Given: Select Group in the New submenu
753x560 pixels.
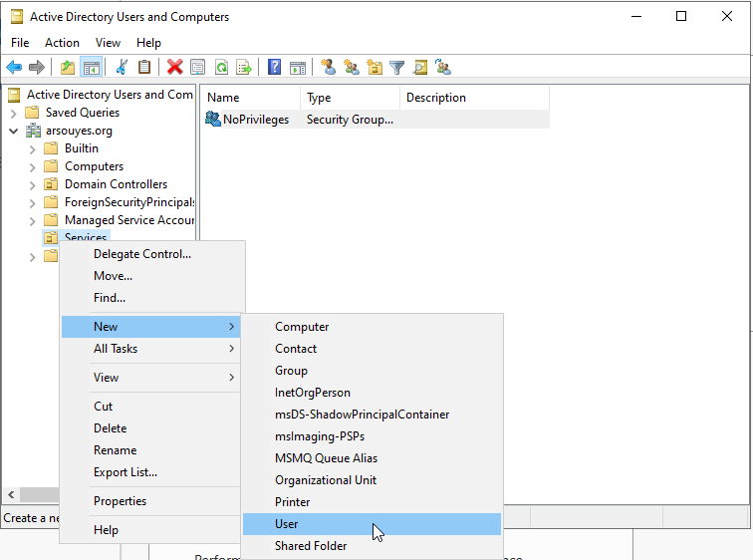Looking at the screenshot, I should (372, 371).
